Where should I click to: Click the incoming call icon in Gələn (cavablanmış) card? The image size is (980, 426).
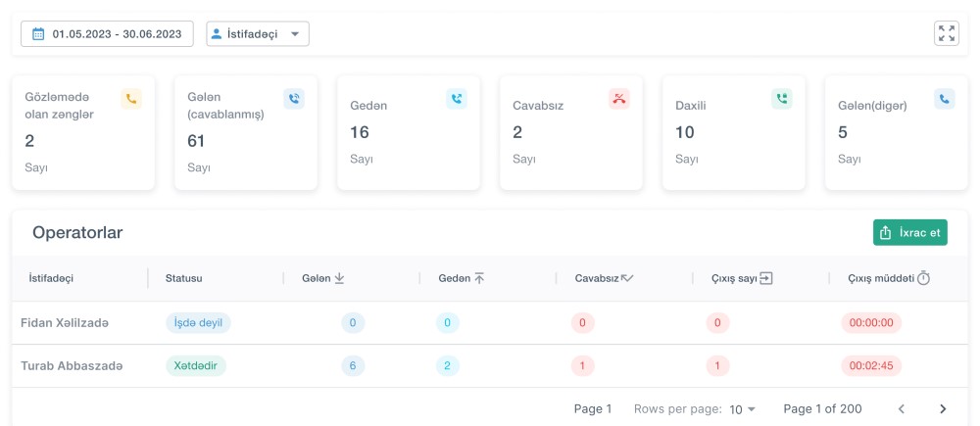(x=294, y=98)
